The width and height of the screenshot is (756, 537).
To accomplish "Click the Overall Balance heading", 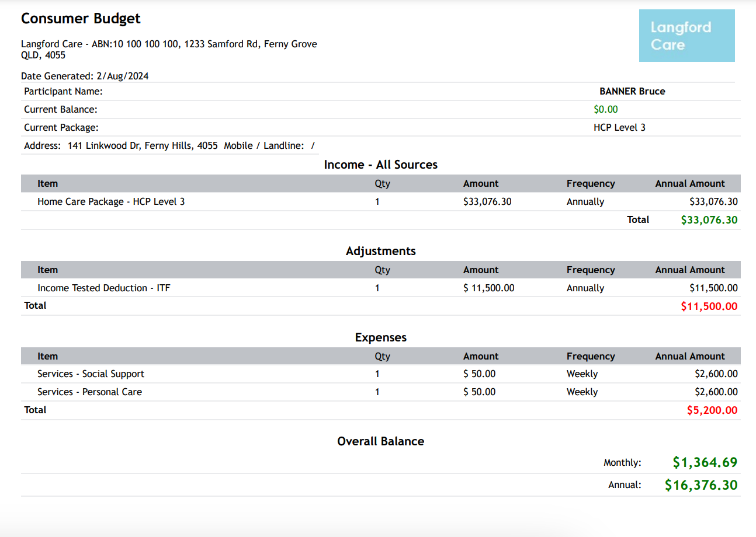I will (x=380, y=441).
